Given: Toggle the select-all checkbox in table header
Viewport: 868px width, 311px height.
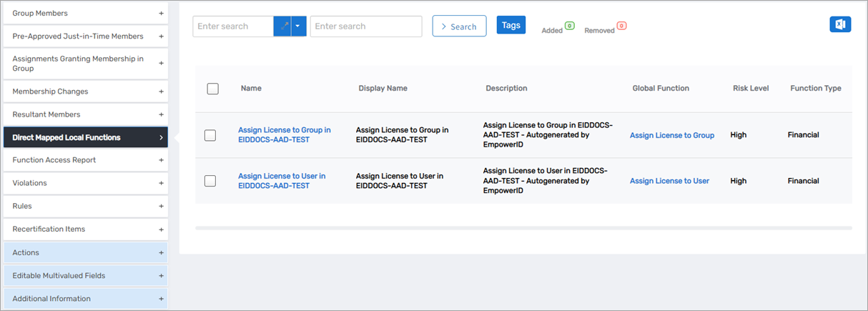Looking at the screenshot, I should click(x=212, y=89).
